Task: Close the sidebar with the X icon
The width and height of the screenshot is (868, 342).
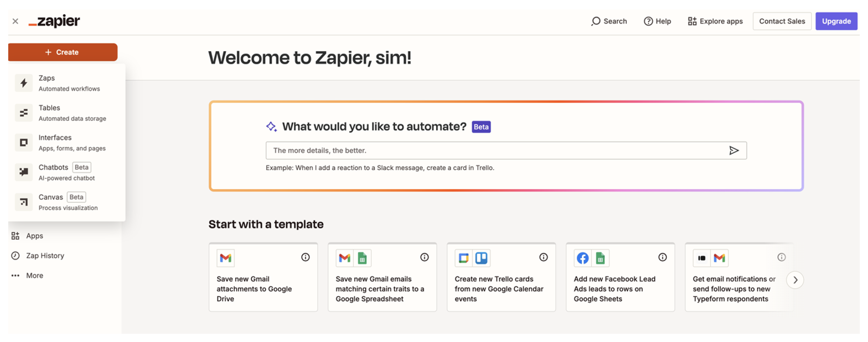Action: [15, 21]
